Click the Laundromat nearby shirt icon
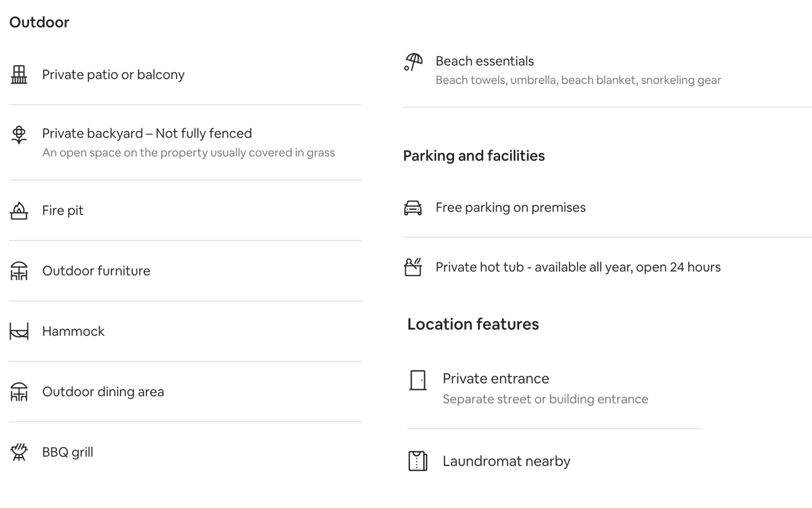Viewport: 812px width, 508px height. (418, 461)
